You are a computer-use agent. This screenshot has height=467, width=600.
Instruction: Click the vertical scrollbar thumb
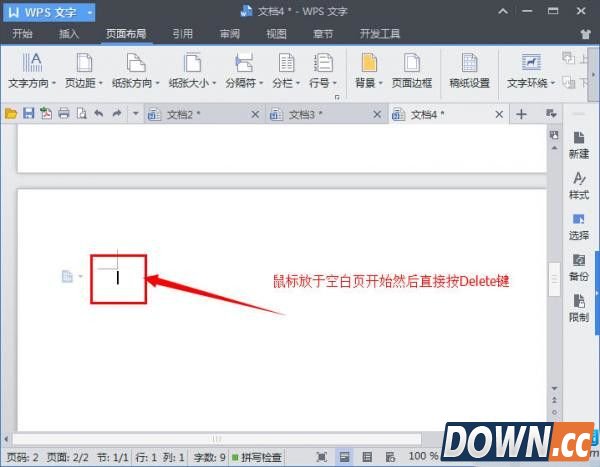(554, 279)
